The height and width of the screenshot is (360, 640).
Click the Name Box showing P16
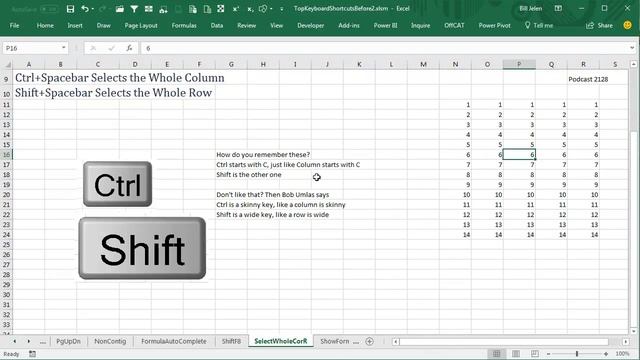[x=31, y=48]
